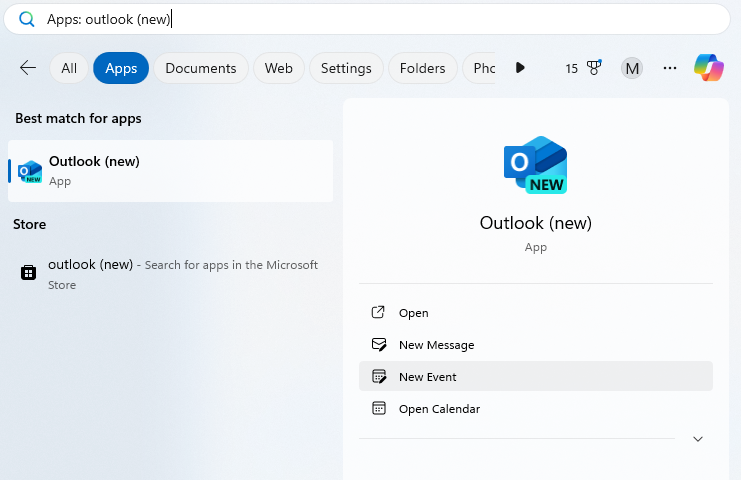The height and width of the screenshot is (480, 741).
Task: Click the search magnifier icon
Action: pos(26,19)
